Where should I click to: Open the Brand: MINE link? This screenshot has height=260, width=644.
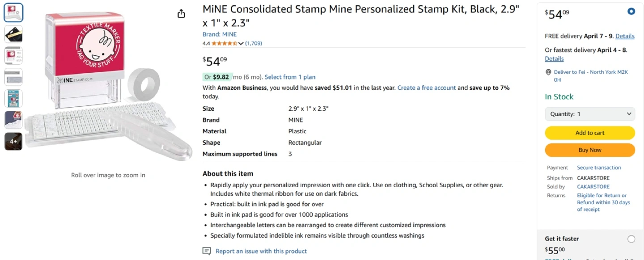(x=220, y=34)
